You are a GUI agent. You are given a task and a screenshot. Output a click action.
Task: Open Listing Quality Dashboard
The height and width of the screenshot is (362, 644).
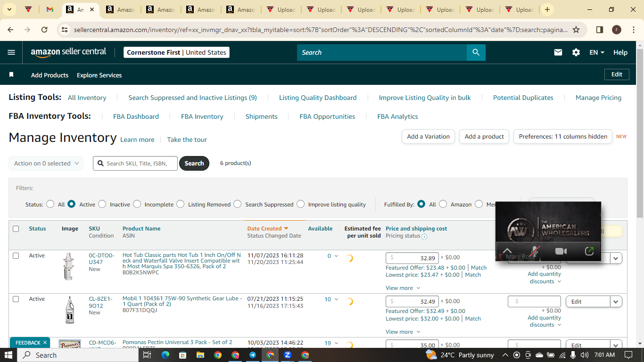[318, 98]
